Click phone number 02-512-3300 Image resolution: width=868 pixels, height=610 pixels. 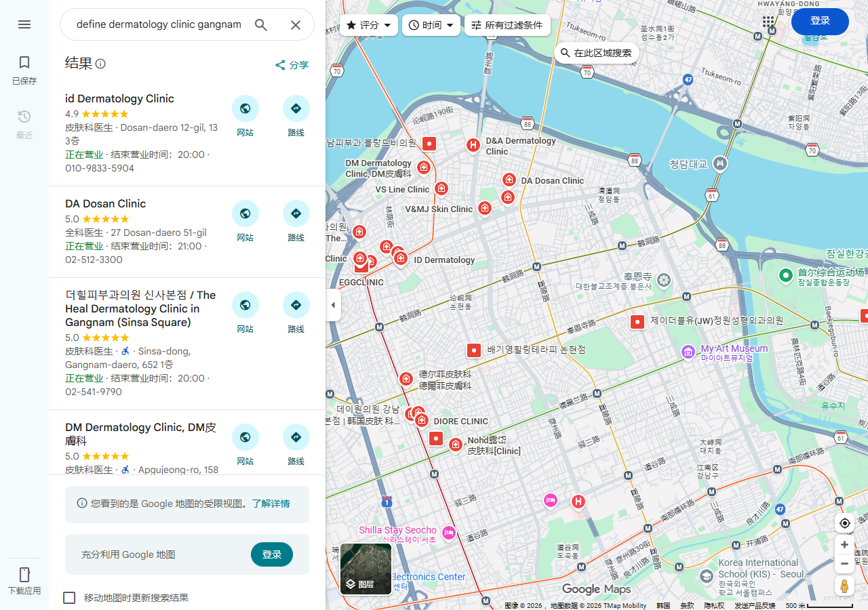94,260
